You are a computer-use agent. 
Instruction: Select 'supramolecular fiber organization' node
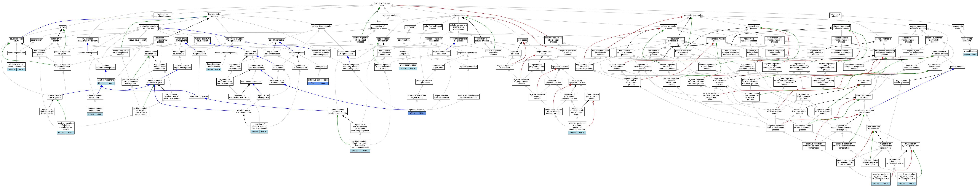click(x=442, y=97)
